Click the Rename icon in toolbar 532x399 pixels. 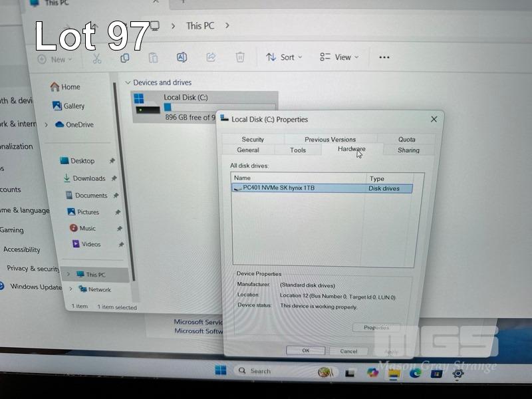(182, 58)
